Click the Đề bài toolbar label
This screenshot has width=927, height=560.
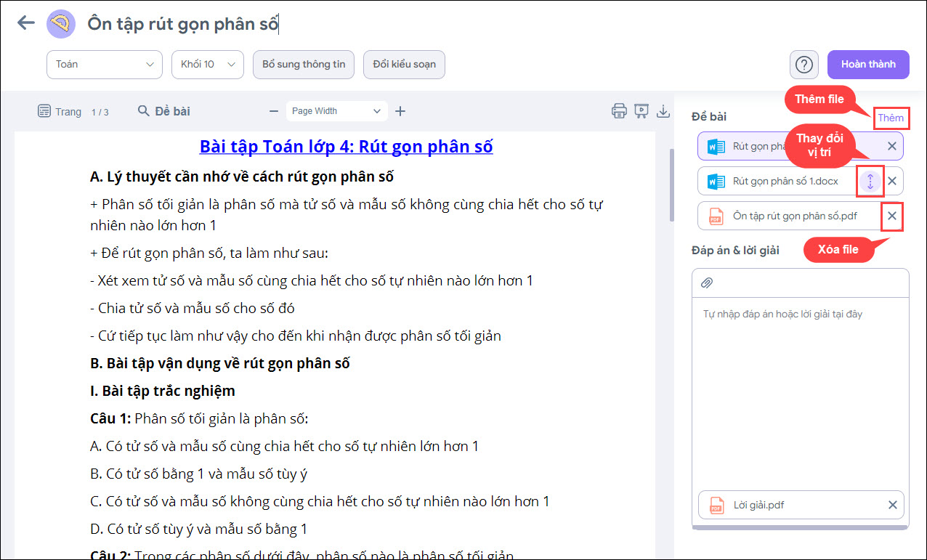[173, 111]
